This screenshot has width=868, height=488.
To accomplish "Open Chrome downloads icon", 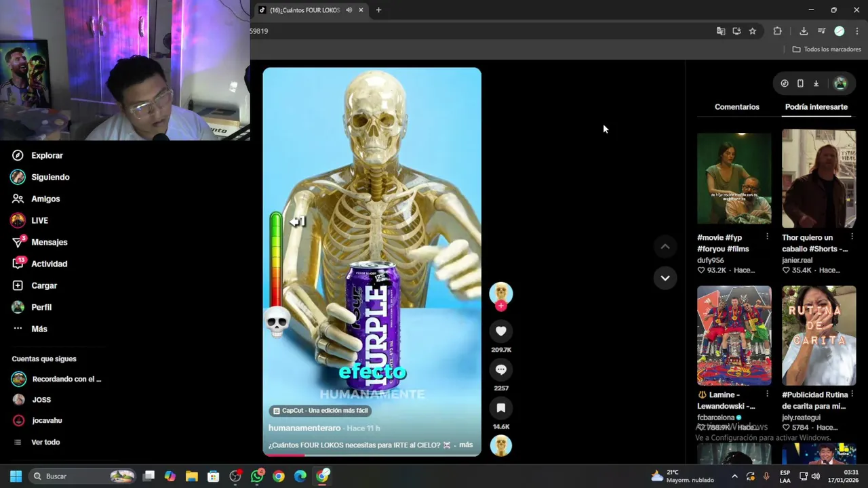I will coord(804,31).
